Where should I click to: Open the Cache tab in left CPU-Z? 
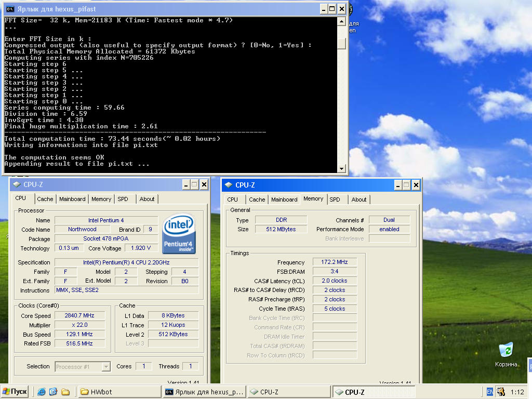(45, 199)
